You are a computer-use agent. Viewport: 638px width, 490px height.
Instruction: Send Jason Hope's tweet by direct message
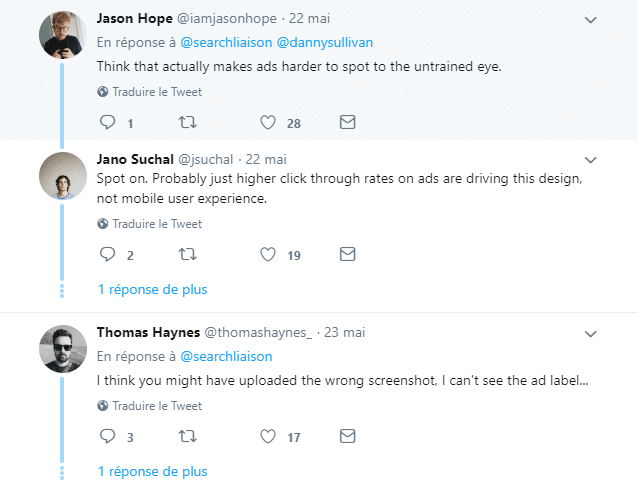click(x=347, y=122)
